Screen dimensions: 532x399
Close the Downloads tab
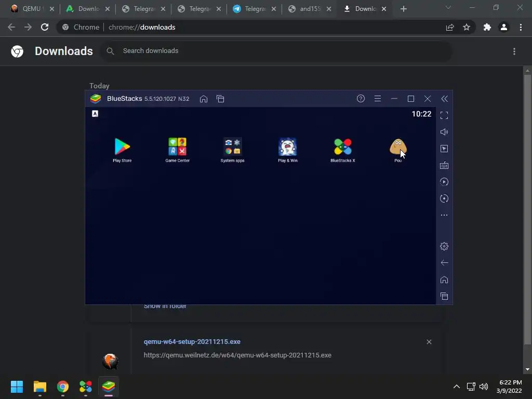coord(384,9)
